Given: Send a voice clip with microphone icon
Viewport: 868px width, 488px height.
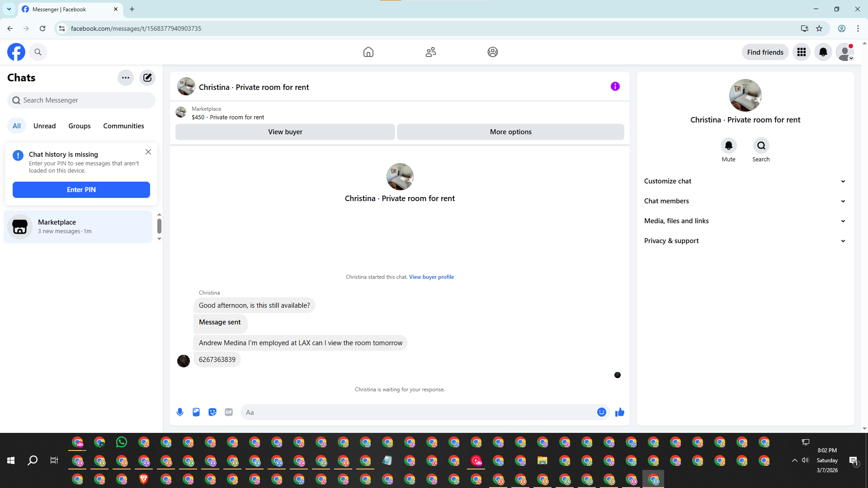Looking at the screenshot, I should point(180,412).
